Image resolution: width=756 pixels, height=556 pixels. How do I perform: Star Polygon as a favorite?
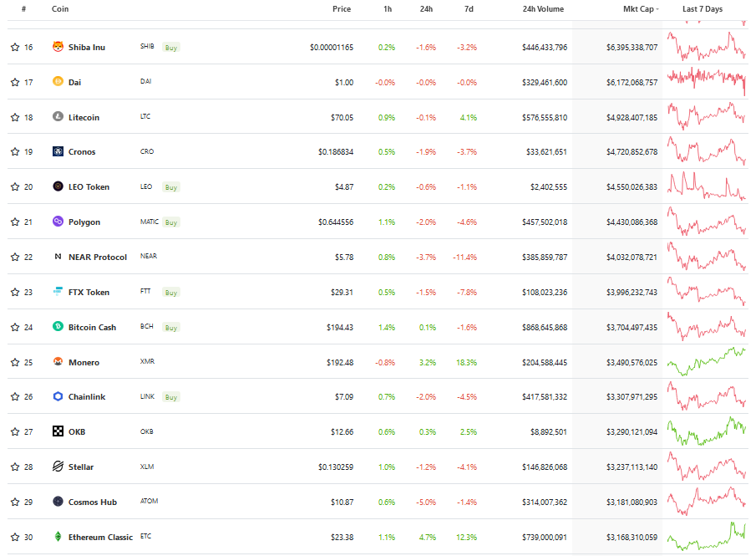click(x=15, y=222)
